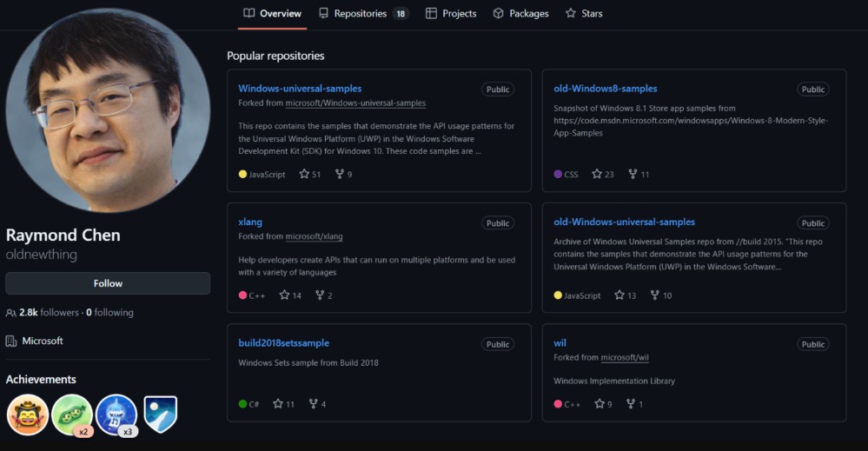This screenshot has width=868, height=451.
Task: Open forks count of build2018setssample repo
Action: point(318,404)
